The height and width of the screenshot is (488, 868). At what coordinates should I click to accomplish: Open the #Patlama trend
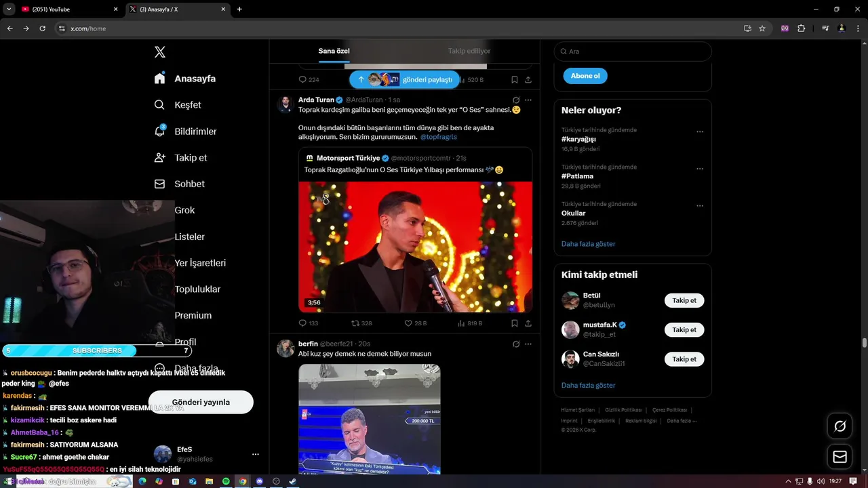pyautogui.click(x=577, y=176)
